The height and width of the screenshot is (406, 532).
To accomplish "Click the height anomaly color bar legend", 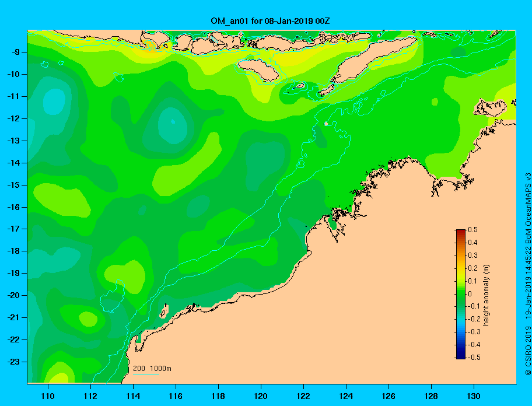I will (x=461, y=294).
